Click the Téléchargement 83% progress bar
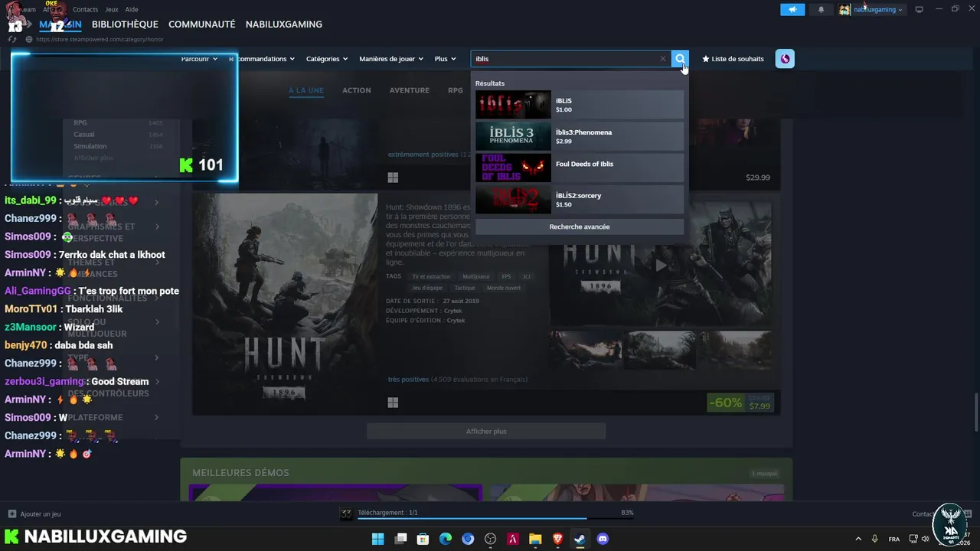The image size is (980, 551). pos(495,518)
